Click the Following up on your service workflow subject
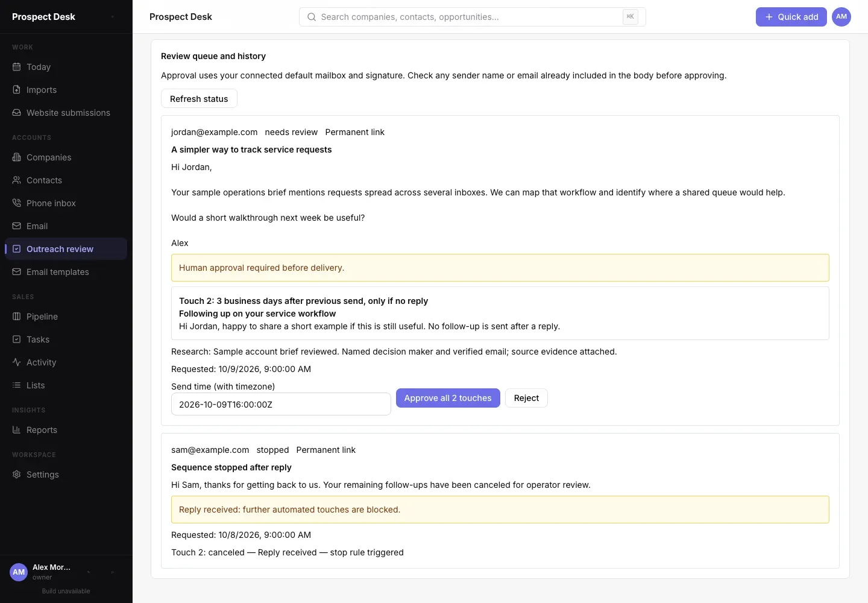 [x=257, y=314]
